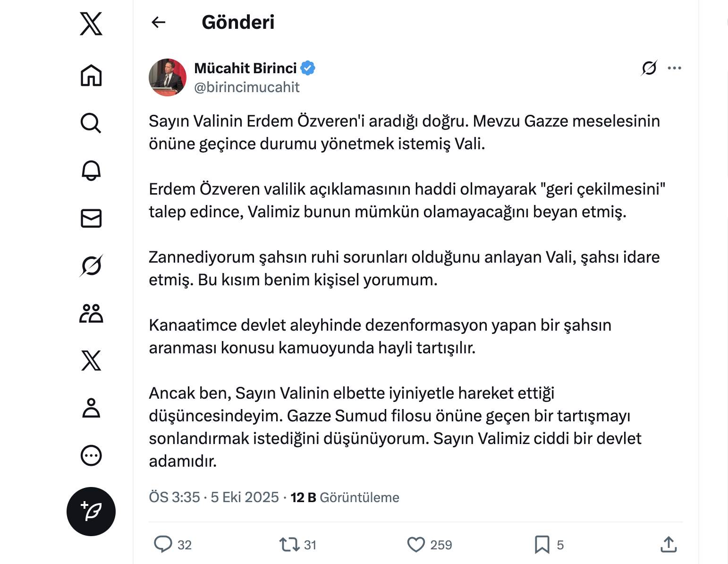Open the @birincimucahit handle link
Screen dimensions: 728x564
point(247,87)
